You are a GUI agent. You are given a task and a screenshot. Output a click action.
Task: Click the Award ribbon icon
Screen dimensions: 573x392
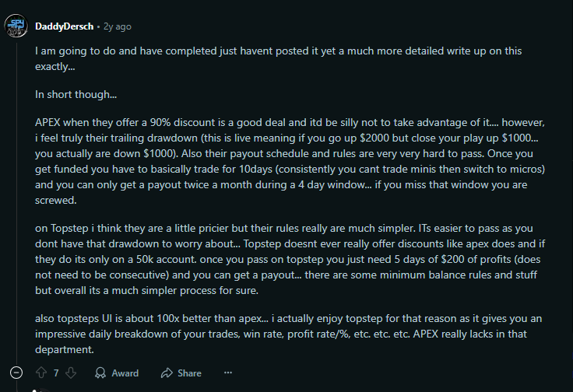pyautogui.click(x=101, y=373)
